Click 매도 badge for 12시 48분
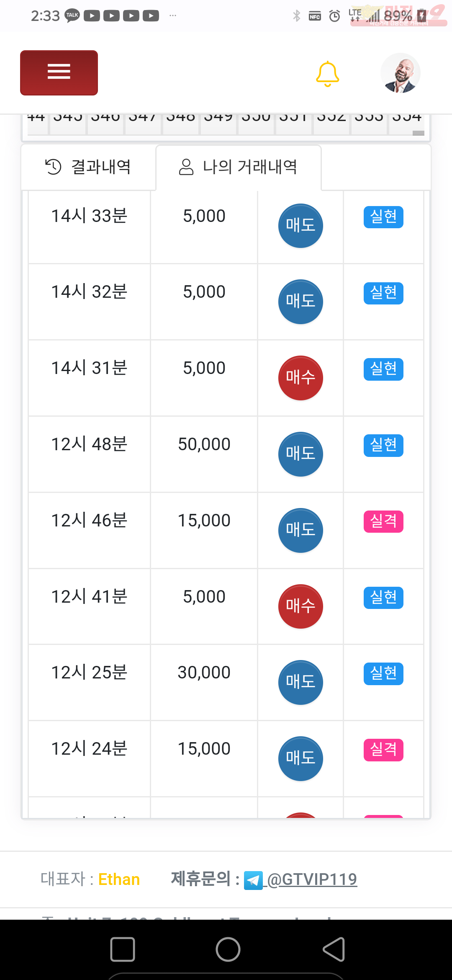Image resolution: width=452 pixels, height=980 pixels. click(x=300, y=454)
